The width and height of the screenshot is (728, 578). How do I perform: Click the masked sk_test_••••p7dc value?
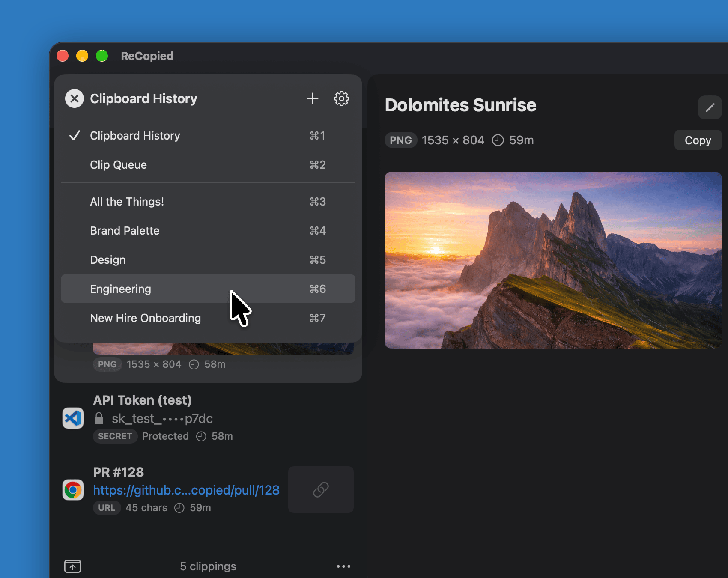point(162,418)
